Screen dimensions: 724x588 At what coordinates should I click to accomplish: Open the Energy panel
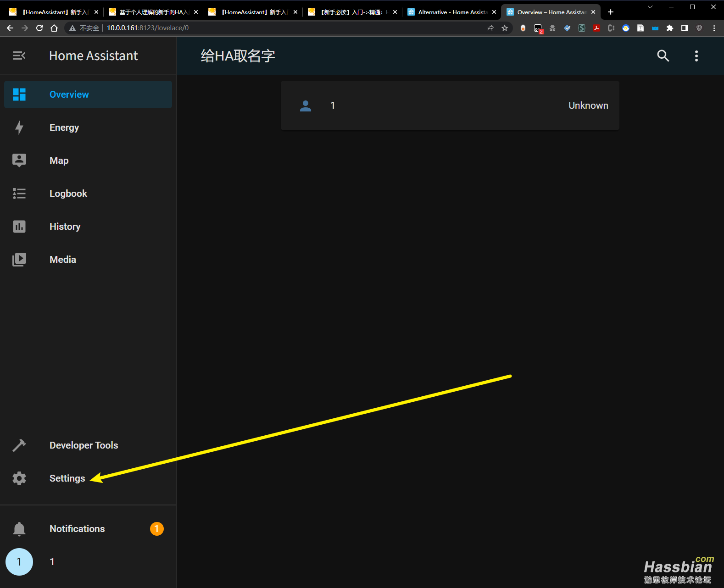[88, 128]
